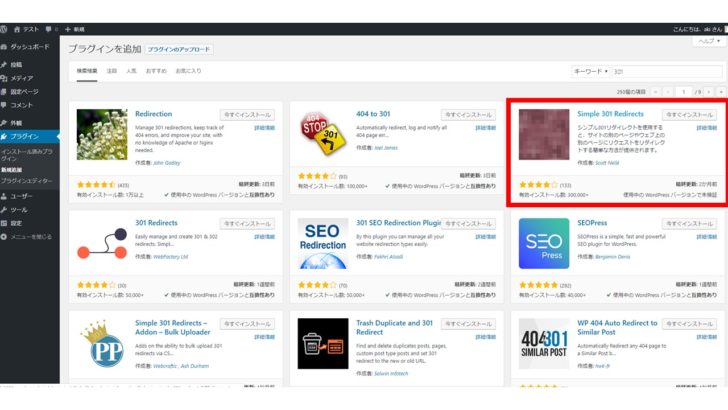Open the comments bubble in admin bar
The width and height of the screenshot is (728, 410).
[x=48, y=29]
